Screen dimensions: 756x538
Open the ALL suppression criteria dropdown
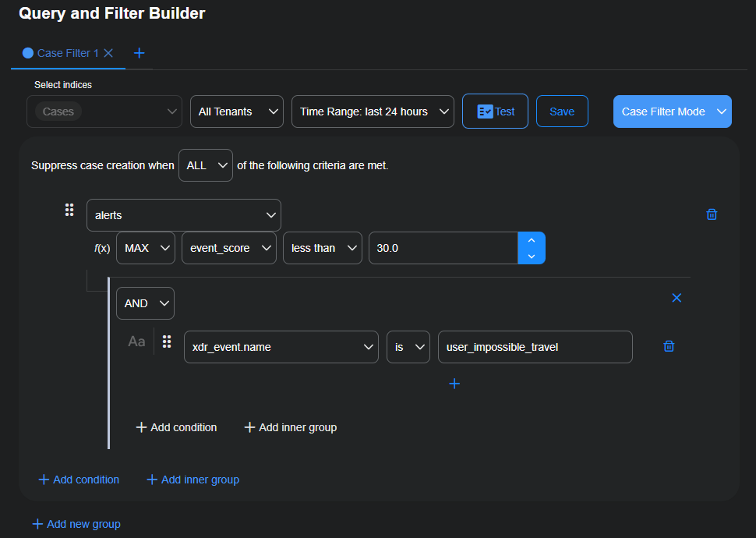(x=205, y=165)
